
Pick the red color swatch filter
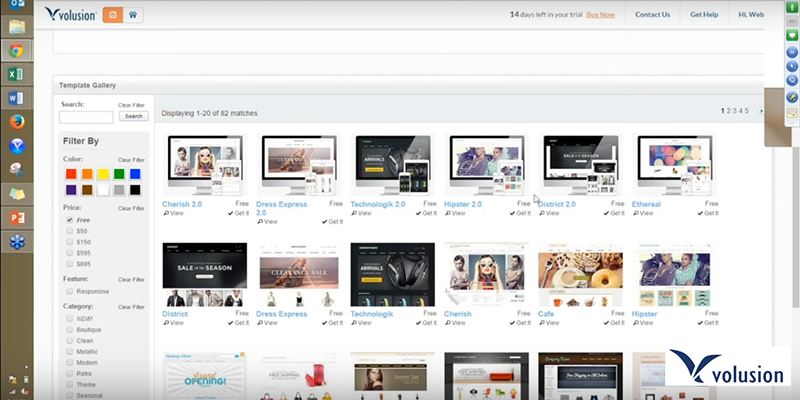(71, 174)
